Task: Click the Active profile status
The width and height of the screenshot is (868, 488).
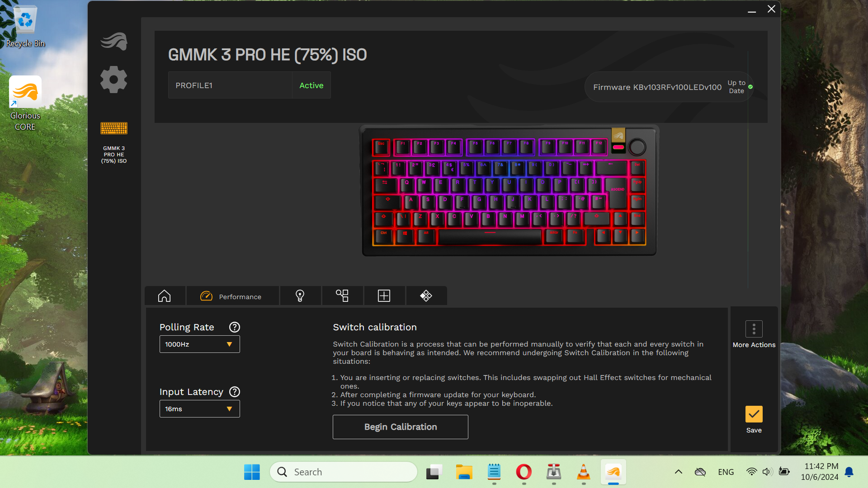Action: click(311, 85)
